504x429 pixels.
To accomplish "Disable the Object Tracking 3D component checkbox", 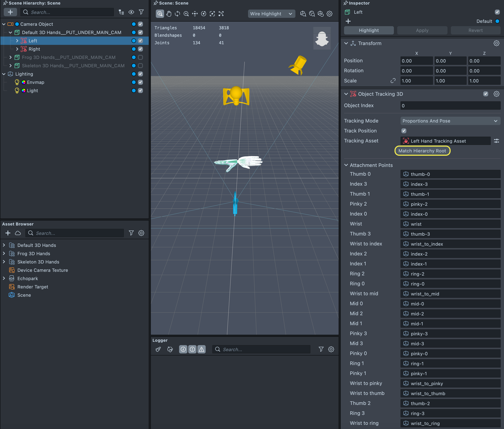I will (486, 94).
